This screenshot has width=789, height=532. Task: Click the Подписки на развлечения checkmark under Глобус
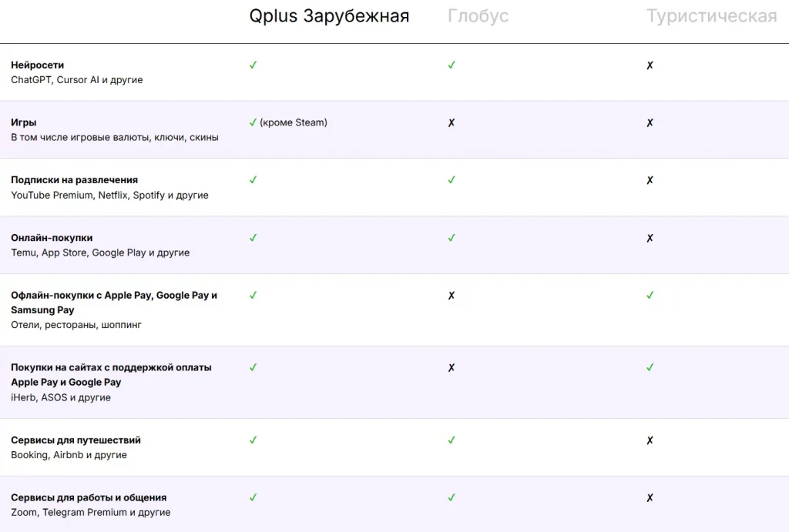[x=452, y=180]
